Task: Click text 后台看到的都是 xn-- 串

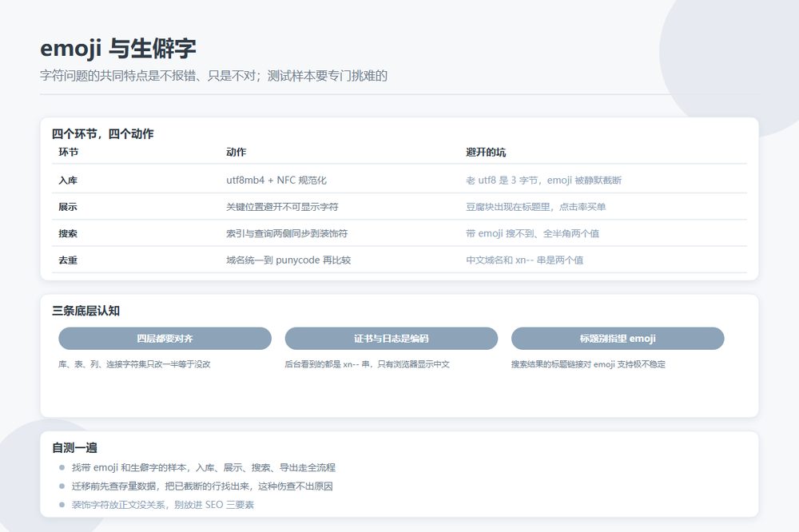Action: 368,364
